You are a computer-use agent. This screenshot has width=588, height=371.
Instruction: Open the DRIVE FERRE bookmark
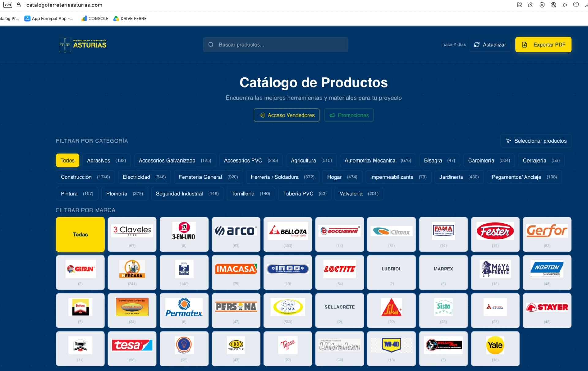[130, 18]
